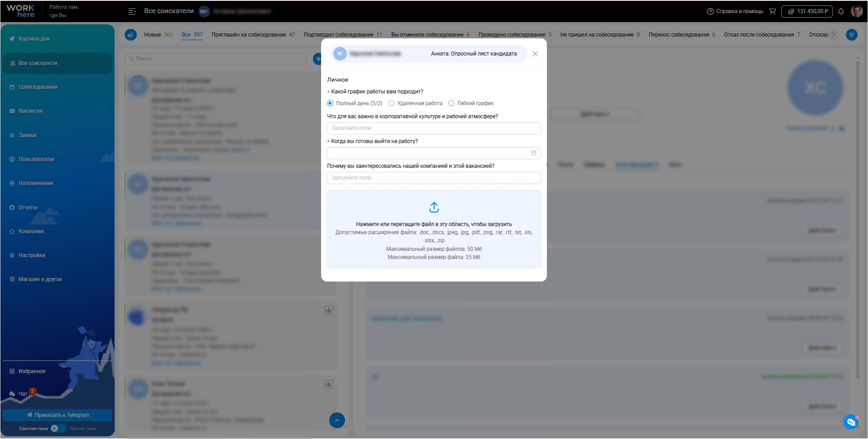Open Пользователи in the sidebar
Viewport: 868px width, 439px height.
pos(57,159)
